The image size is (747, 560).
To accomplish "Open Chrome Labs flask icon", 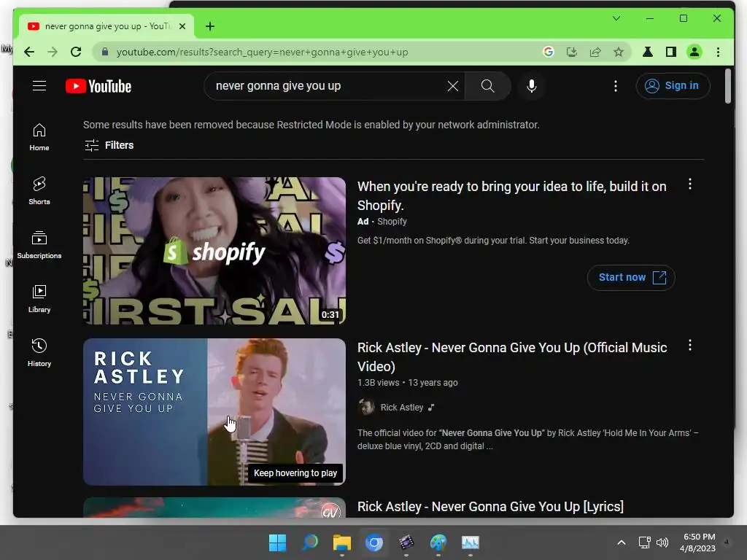I will click(648, 52).
